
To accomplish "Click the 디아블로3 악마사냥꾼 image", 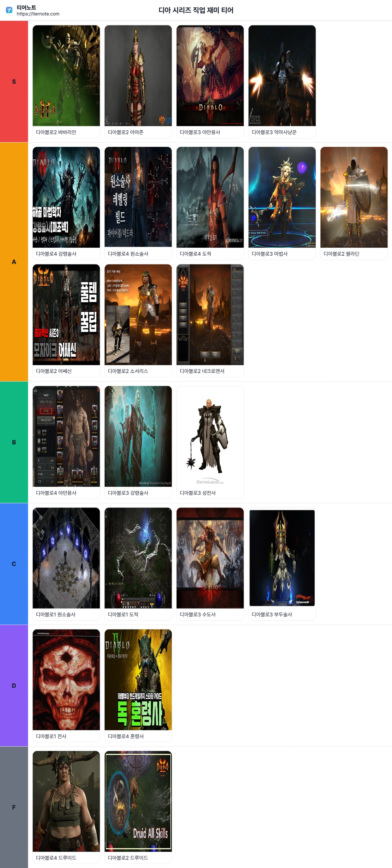I will (x=282, y=76).
